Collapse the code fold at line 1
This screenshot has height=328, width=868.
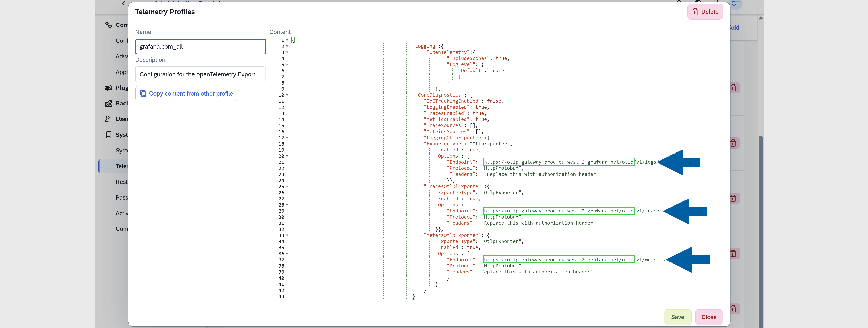[287, 40]
